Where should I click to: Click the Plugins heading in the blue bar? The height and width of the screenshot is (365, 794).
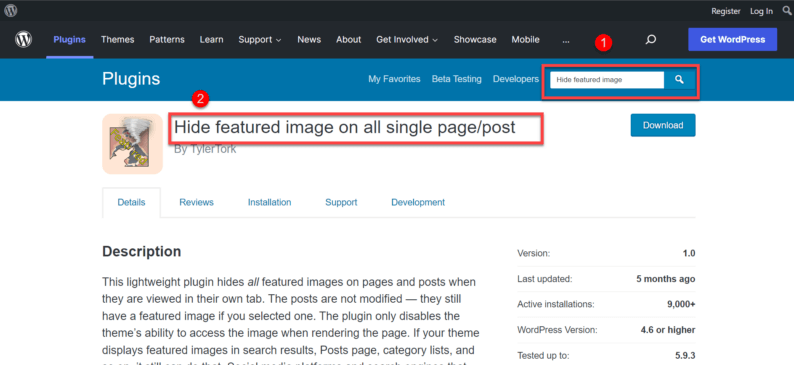point(131,78)
